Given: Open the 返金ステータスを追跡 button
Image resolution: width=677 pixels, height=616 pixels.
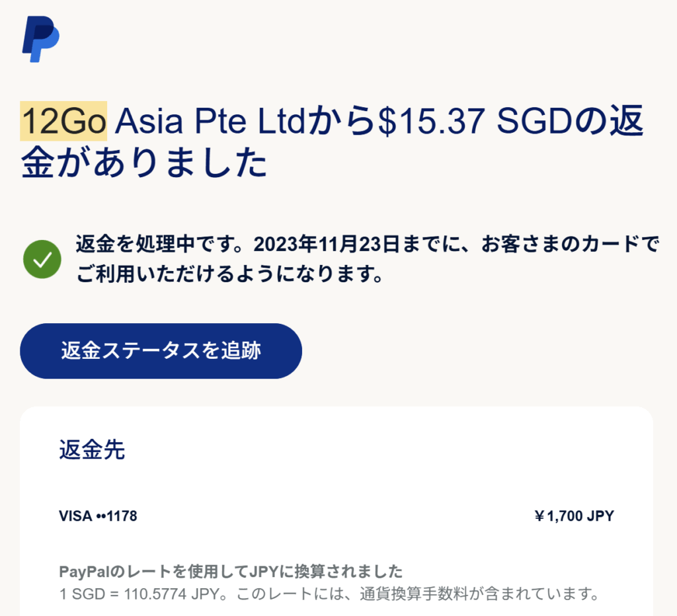Looking at the screenshot, I should click(161, 351).
